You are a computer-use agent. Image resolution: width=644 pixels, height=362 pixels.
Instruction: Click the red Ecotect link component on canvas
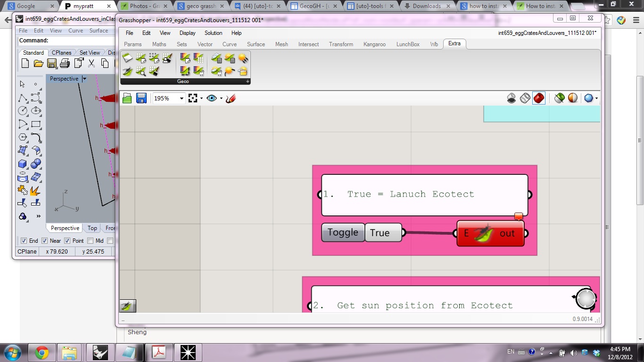(x=490, y=233)
